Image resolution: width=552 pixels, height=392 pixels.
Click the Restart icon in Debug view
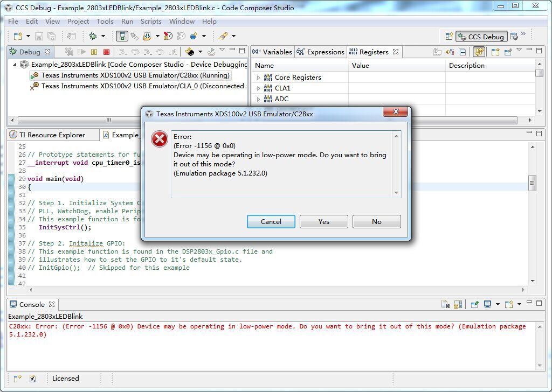click(x=211, y=52)
